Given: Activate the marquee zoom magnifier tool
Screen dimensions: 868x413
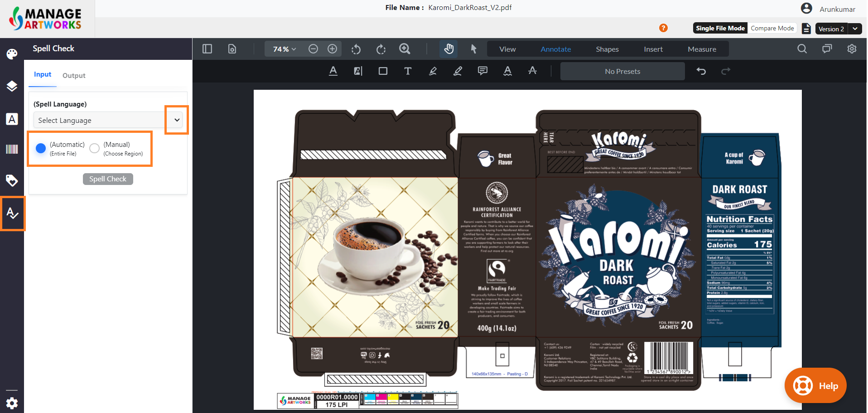Looking at the screenshot, I should (x=405, y=49).
